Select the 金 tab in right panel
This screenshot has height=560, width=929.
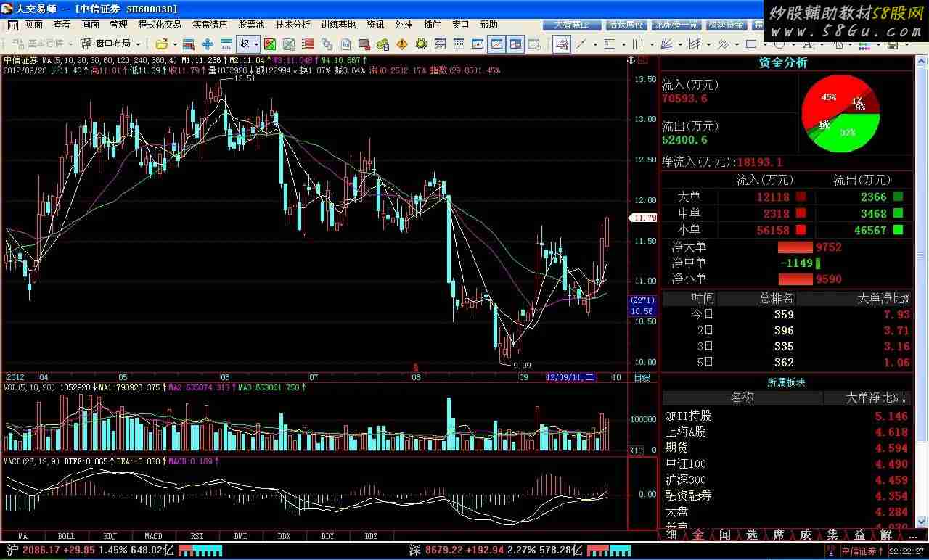click(x=698, y=535)
